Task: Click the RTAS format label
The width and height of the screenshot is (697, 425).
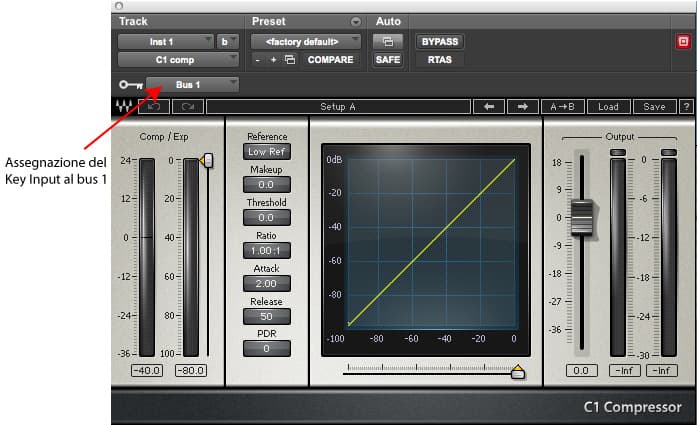Action: [x=440, y=60]
